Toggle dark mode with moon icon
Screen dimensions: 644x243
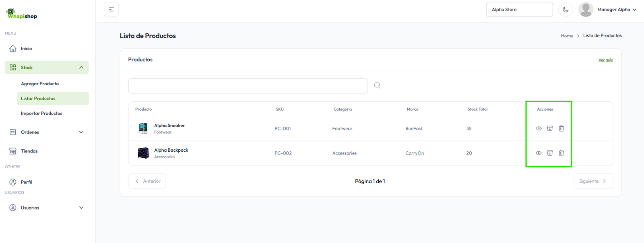click(x=566, y=10)
